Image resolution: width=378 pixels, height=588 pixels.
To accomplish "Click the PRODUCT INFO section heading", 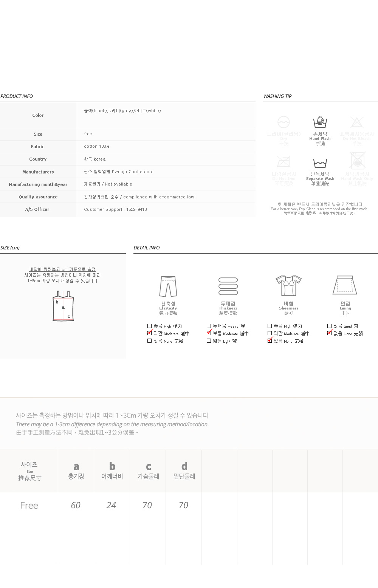I will point(17,96).
